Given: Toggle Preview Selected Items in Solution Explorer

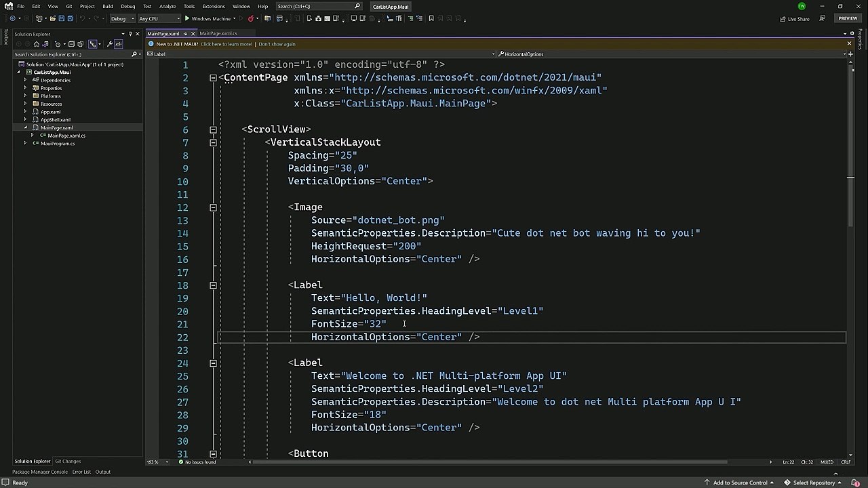Looking at the screenshot, I should click(x=118, y=44).
